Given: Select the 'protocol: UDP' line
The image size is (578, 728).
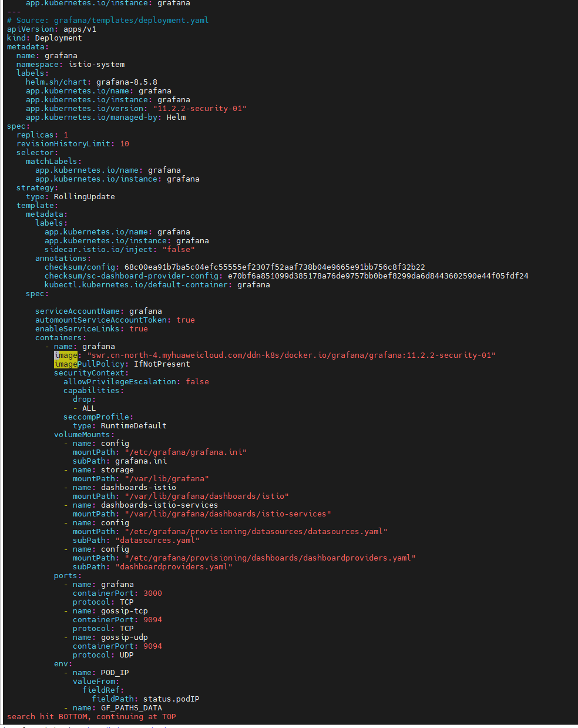Looking at the screenshot, I should tap(103, 655).
